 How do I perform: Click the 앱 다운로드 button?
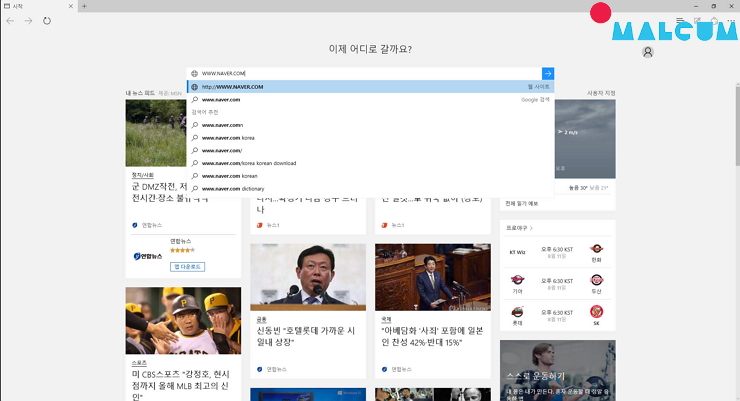(187, 267)
